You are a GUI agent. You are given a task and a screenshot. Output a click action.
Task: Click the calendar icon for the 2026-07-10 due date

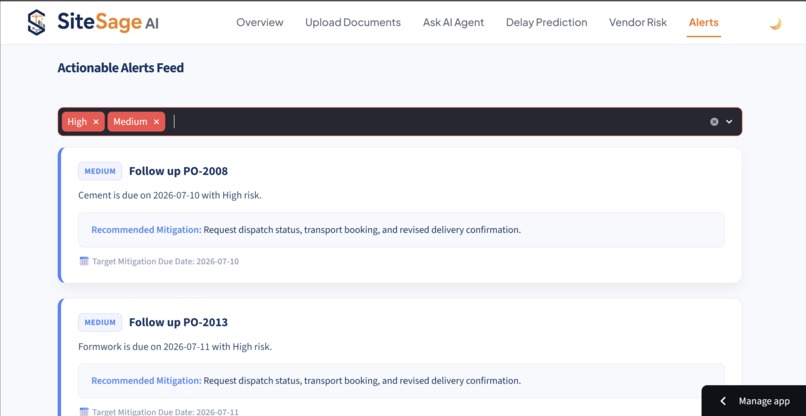click(84, 261)
